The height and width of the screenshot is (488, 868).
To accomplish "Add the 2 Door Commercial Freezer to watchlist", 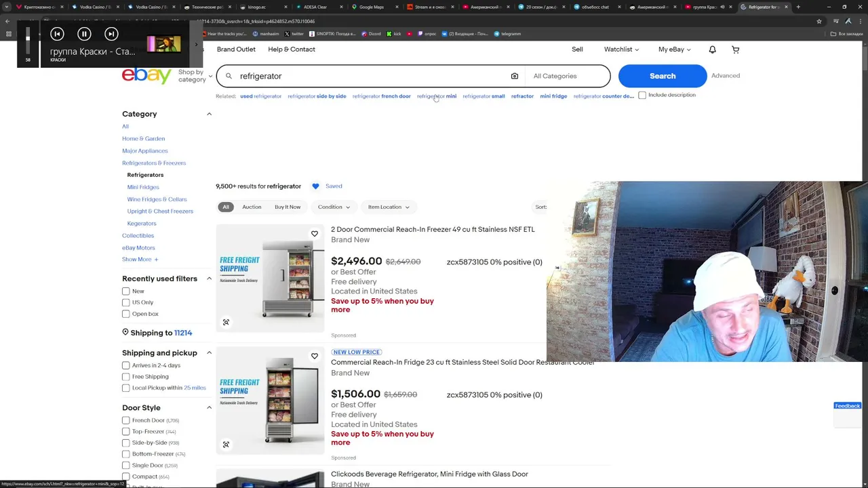I will (315, 234).
